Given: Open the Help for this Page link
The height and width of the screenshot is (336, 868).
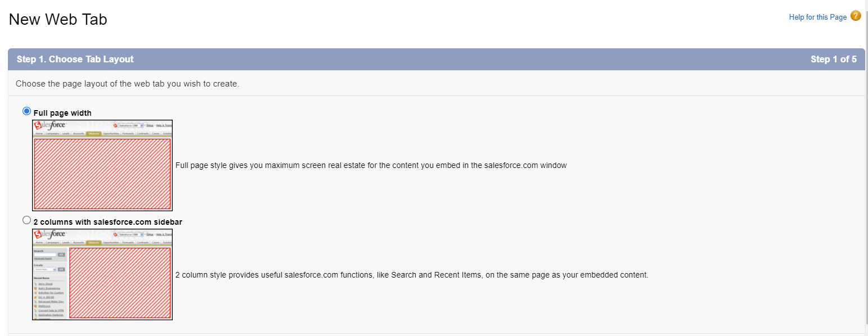Looking at the screenshot, I should click(x=817, y=17).
